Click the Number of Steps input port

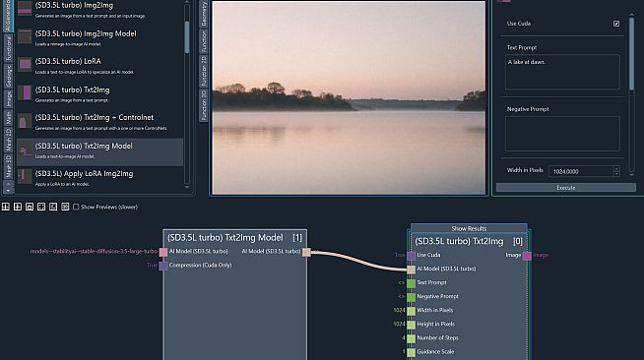point(412,338)
